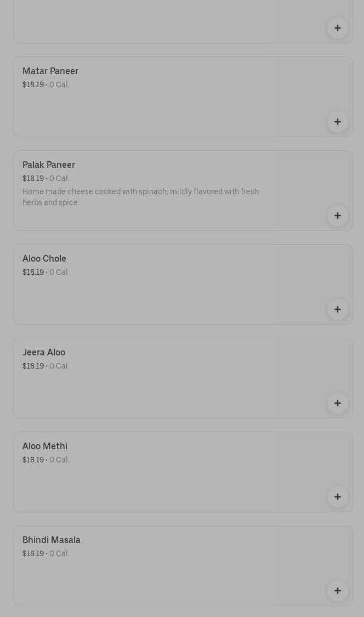Screen dimensions: 364x617
Task: Tap the plus button on Aloo Methi
Action: point(338,497)
